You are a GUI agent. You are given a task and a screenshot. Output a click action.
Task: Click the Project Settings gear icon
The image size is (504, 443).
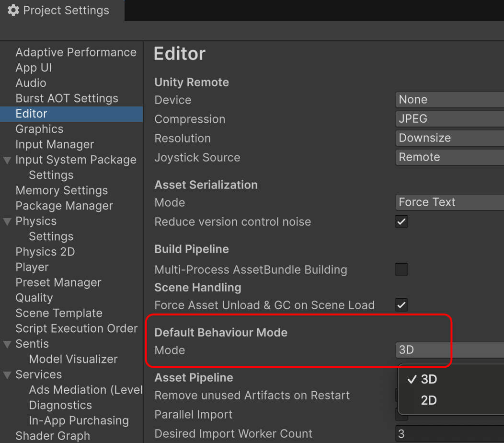coord(13,10)
